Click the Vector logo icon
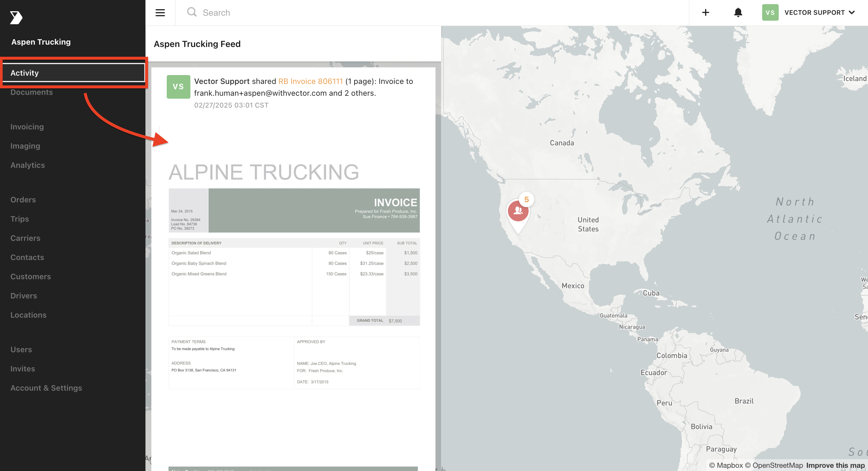Screen dimensions: 868x471 pos(16,17)
